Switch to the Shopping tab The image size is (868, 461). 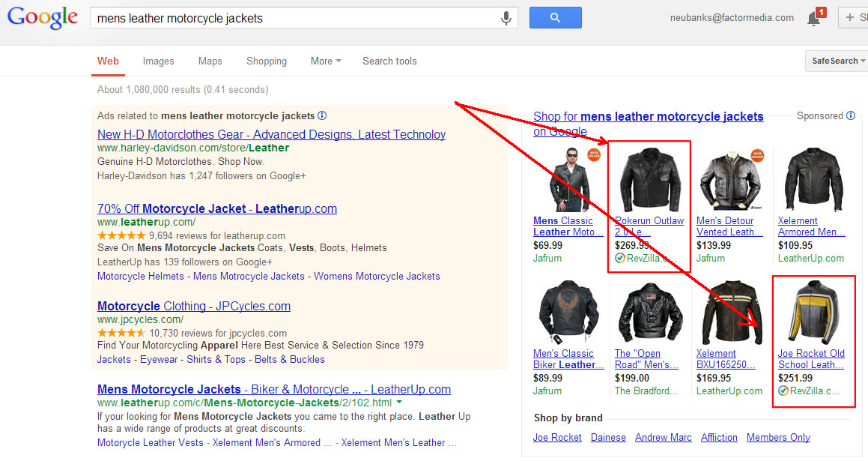point(267,61)
